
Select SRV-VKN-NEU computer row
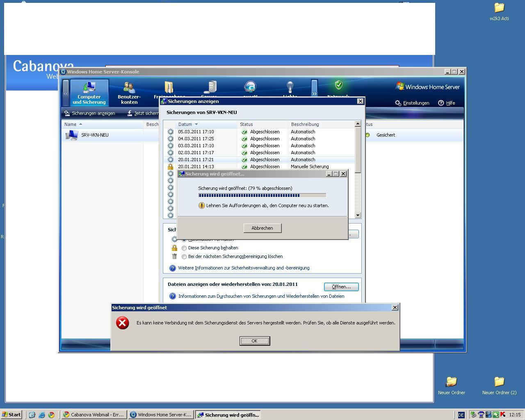110,135
